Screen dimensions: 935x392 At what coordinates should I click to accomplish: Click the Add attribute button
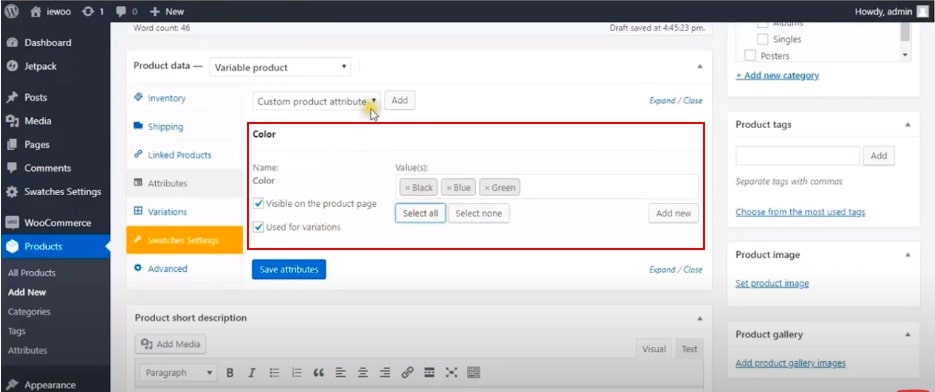400,100
